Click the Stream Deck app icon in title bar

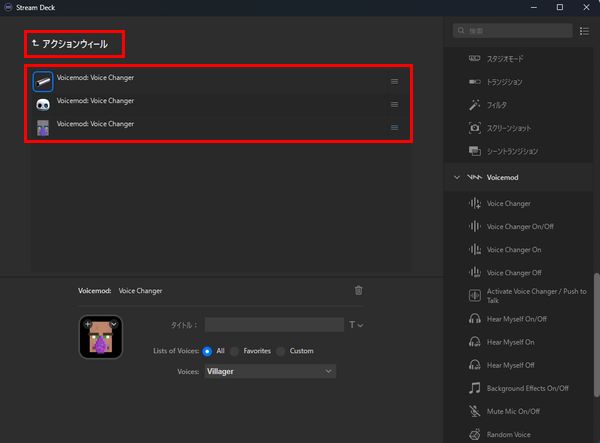8,7
